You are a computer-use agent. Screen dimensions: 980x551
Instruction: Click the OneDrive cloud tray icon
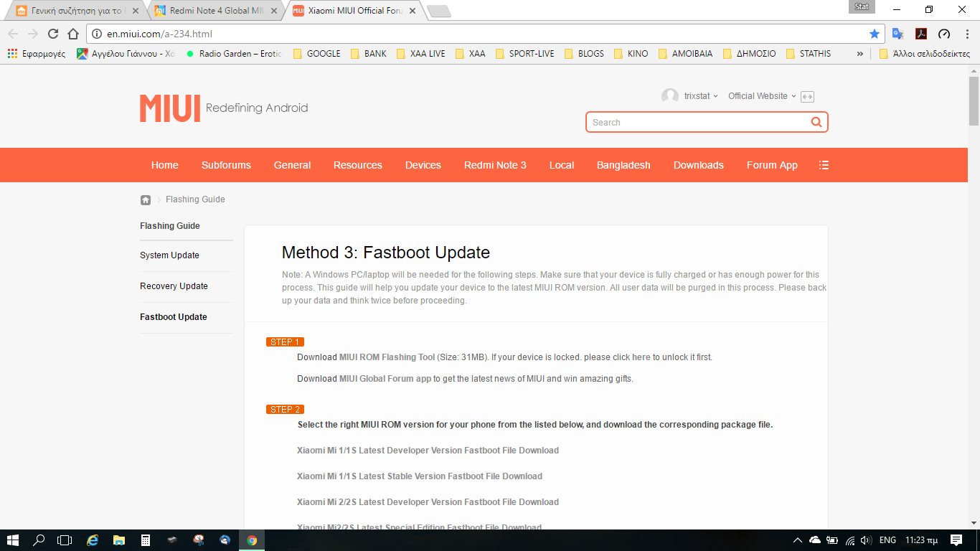pyautogui.click(x=815, y=540)
